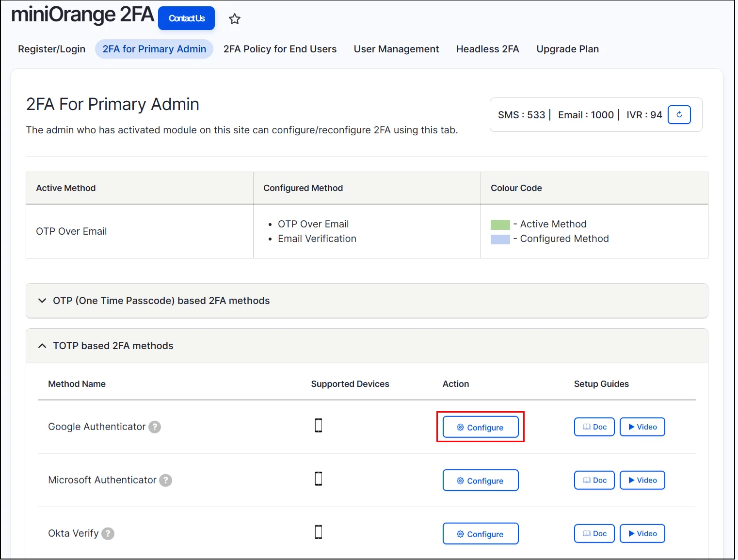Click the Okta Verify help question mark
The width and height of the screenshot is (738, 560).
[x=108, y=534]
